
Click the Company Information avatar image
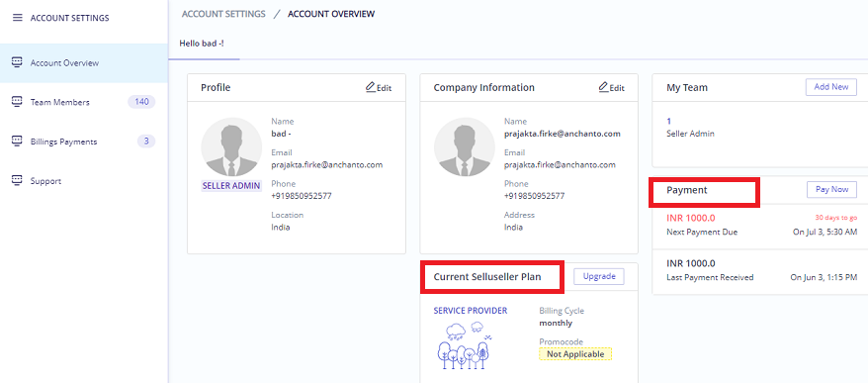(x=464, y=146)
